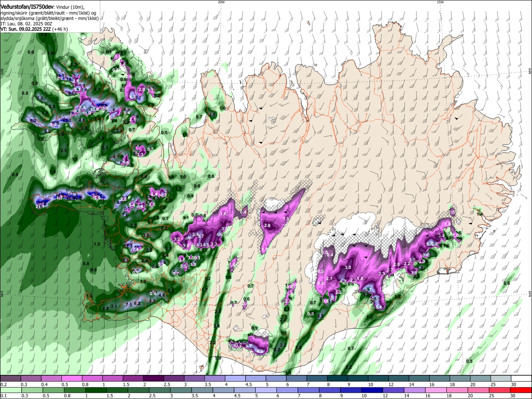The image size is (532, 399).
Task: Click the 'slydda/snjókoma' legend description line
Action: [x=49, y=18]
